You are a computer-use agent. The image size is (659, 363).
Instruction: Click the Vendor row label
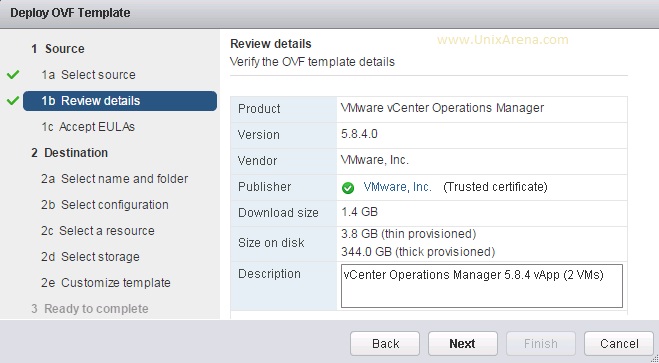(x=257, y=161)
